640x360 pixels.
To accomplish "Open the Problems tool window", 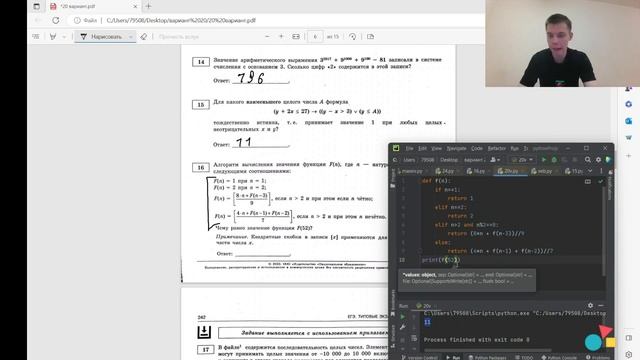I will (x=598, y=358).
